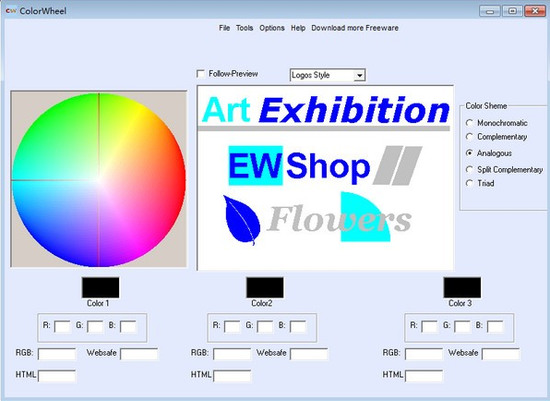Click the Color 3 black swatch
The height and width of the screenshot is (401, 550).
click(x=462, y=287)
